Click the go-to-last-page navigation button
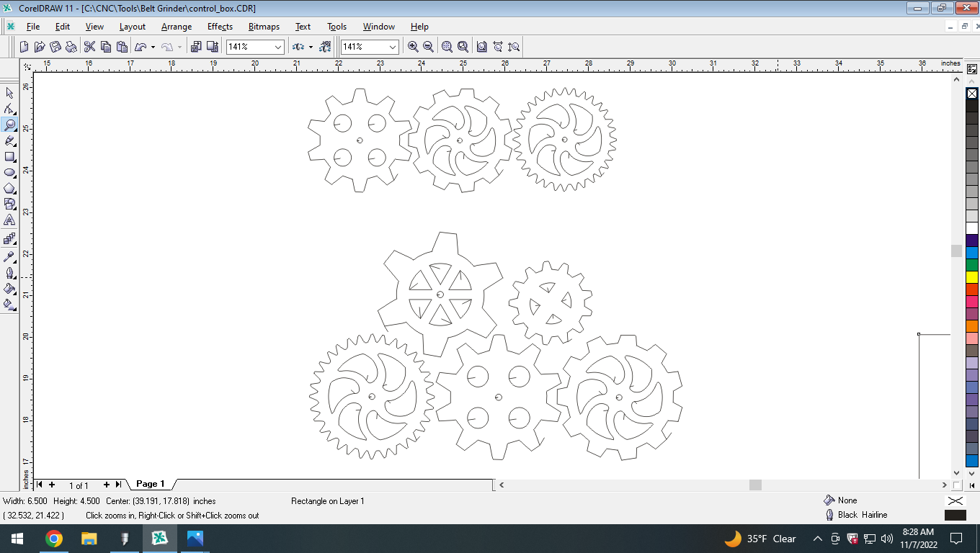 point(118,485)
